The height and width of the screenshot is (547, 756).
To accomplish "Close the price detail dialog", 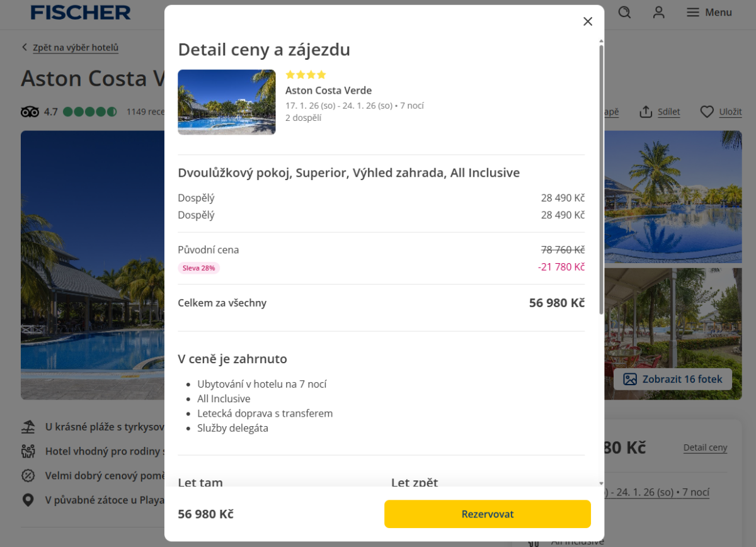I will [x=588, y=21].
